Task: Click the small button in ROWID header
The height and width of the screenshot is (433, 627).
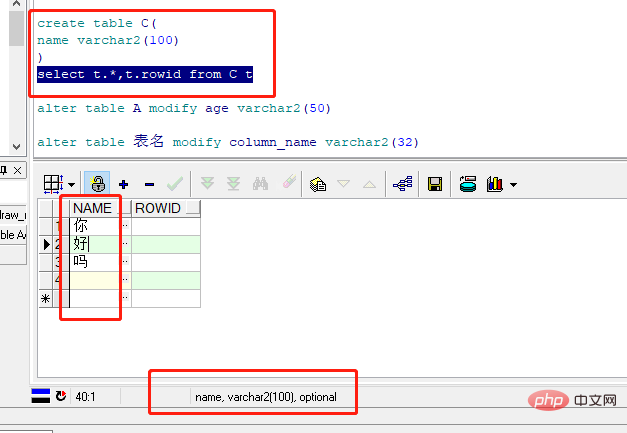Action: (194, 208)
